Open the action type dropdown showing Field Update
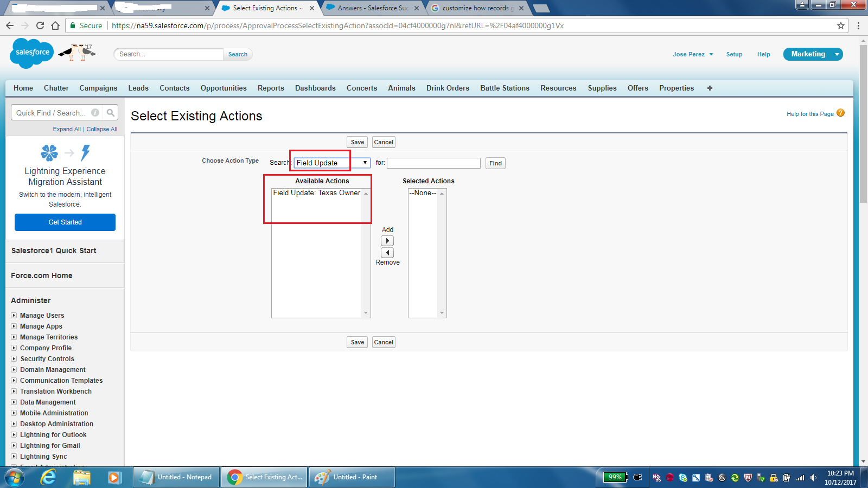The height and width of the screenshot is (488, 868). [332, 163]
